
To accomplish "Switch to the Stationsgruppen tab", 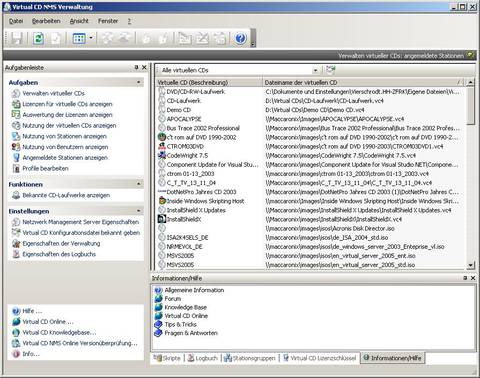I will coord(250,358).
